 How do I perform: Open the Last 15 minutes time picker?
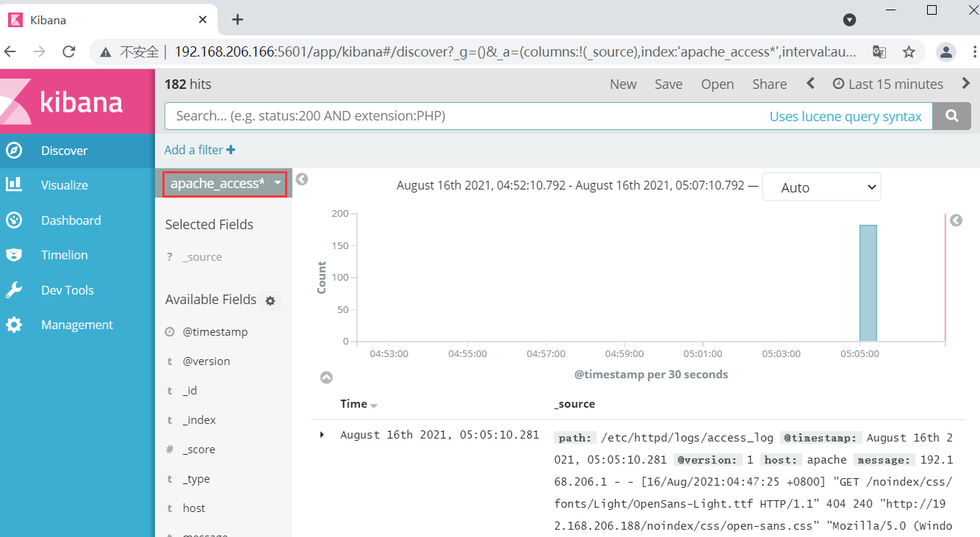click(x=888, y=84)
